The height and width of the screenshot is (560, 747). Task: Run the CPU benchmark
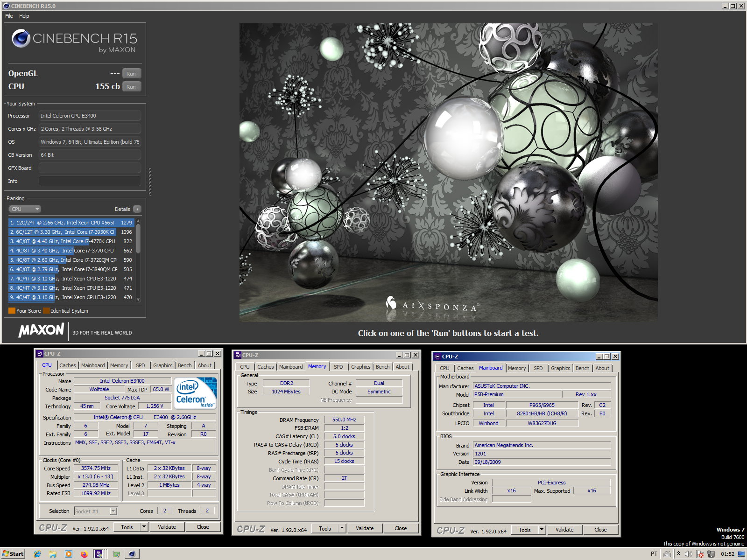coord(131,87)
